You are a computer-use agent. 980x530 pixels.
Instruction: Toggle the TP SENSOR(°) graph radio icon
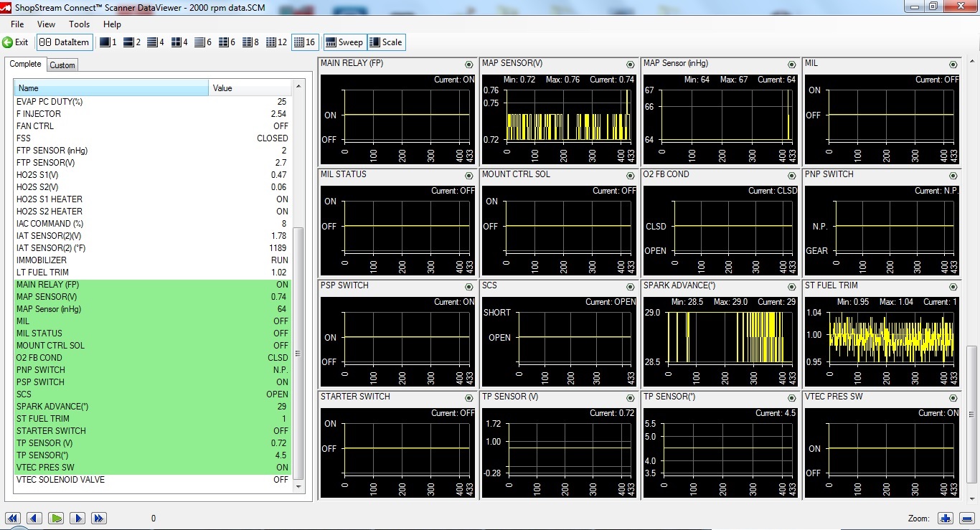coord(792,398)
